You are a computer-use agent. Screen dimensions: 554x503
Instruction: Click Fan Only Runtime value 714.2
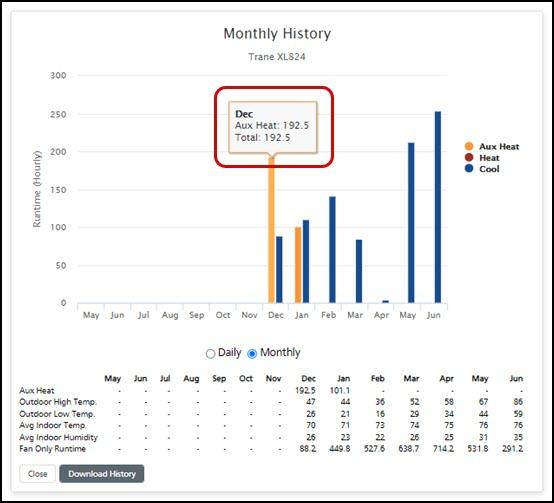tap(443, 449)
